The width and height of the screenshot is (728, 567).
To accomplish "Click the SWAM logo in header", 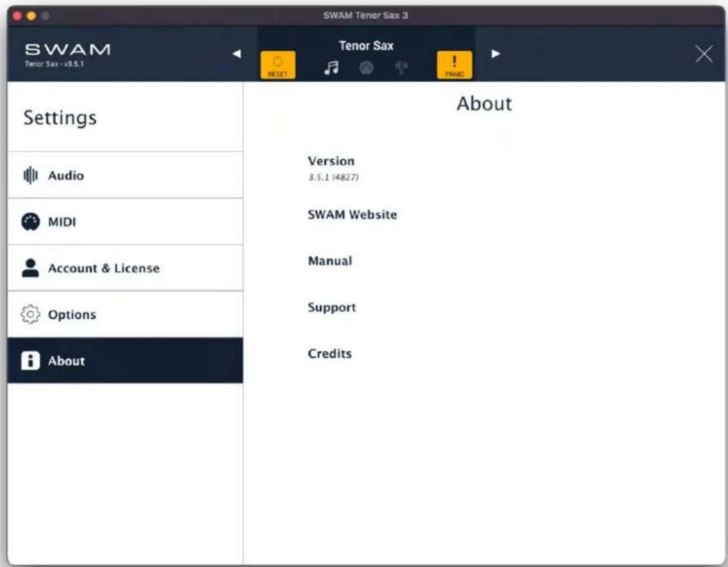I will [68, 49].
